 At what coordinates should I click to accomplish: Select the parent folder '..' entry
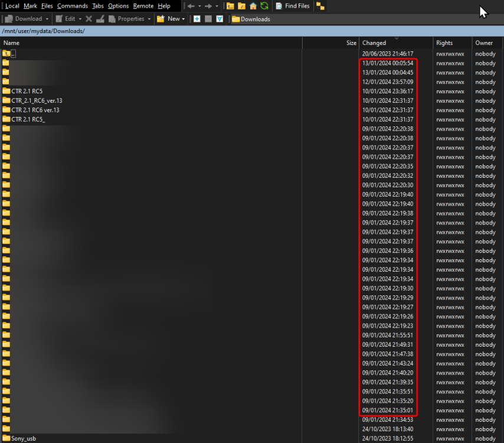click(9, 54)
